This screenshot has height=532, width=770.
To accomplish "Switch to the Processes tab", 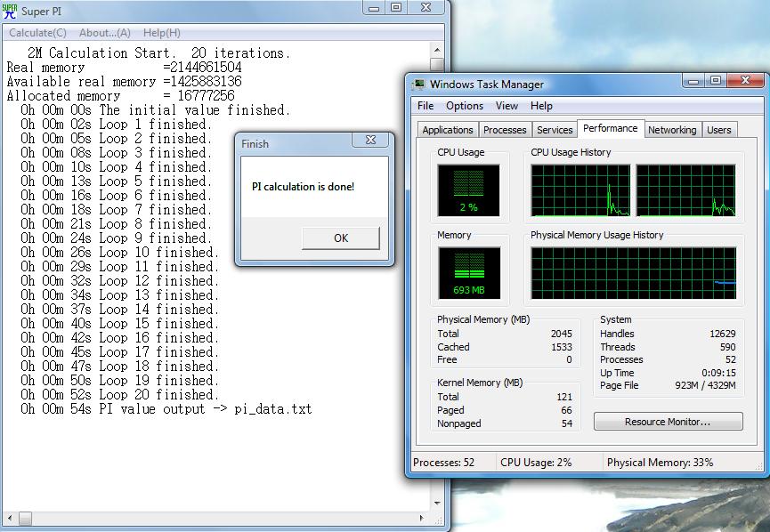I will (x=505, y=130).
